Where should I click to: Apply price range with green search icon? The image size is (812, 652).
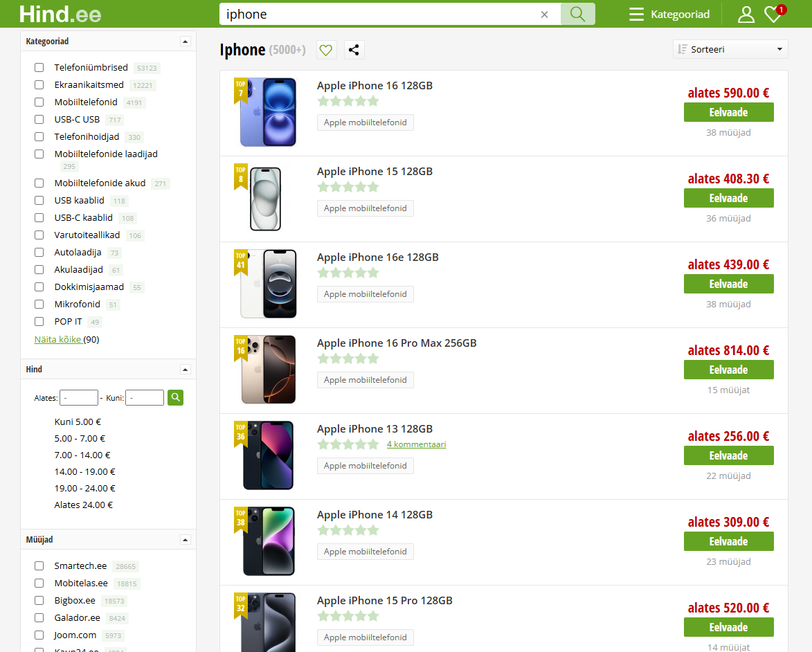coord(176,397)
